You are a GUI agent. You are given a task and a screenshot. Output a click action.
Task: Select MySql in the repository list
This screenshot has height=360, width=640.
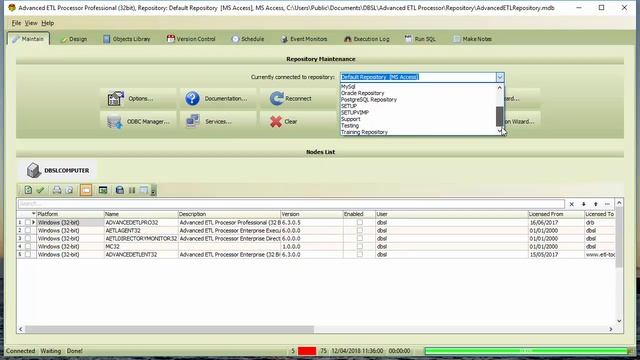[x=418, y=87]
